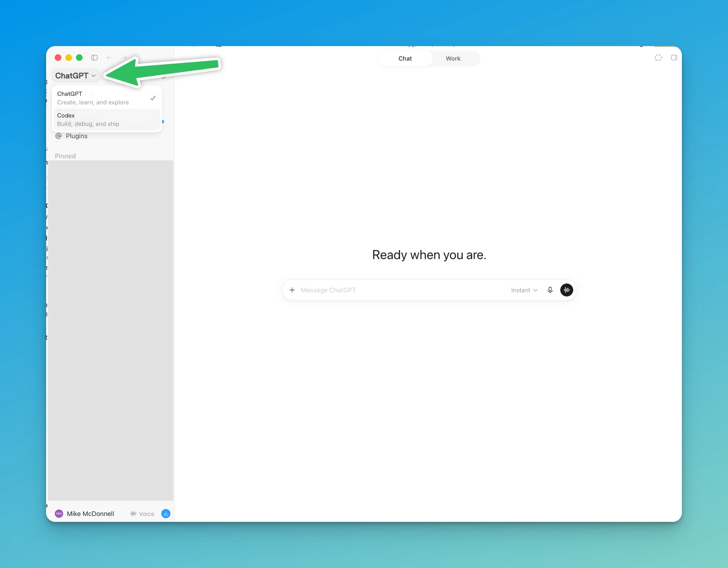The image size is (728, 568).
Task: Open Mike McDonnell account menu
Action: coord(84,514)
